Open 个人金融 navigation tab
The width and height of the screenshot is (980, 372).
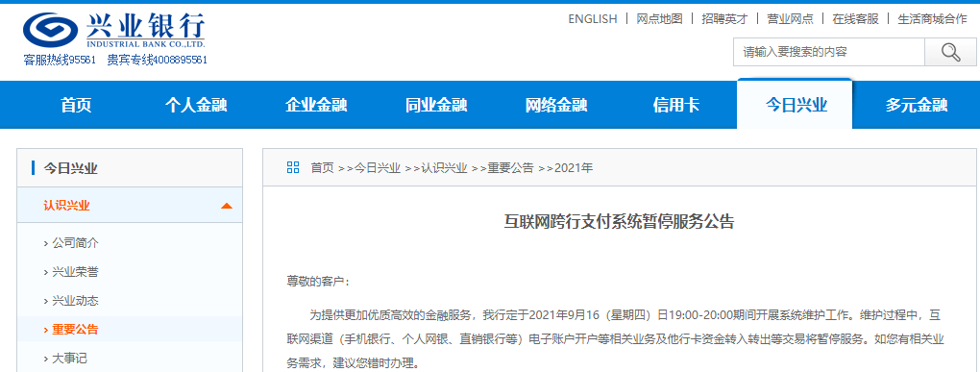[x=196, y=105]
